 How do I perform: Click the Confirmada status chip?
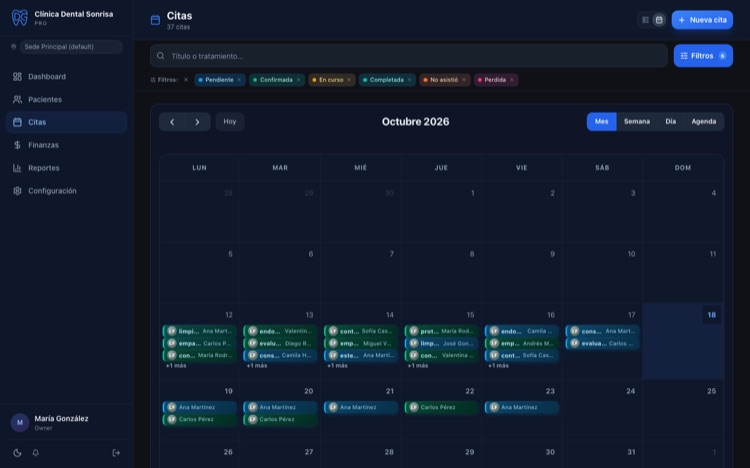pyautogui.click(x=276, y=80)
